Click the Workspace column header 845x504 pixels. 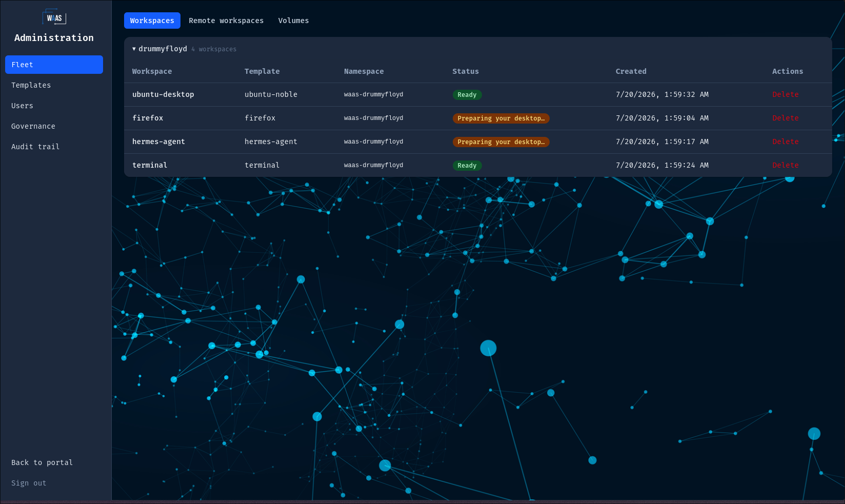pyautogui.click(x=152, y=71)
